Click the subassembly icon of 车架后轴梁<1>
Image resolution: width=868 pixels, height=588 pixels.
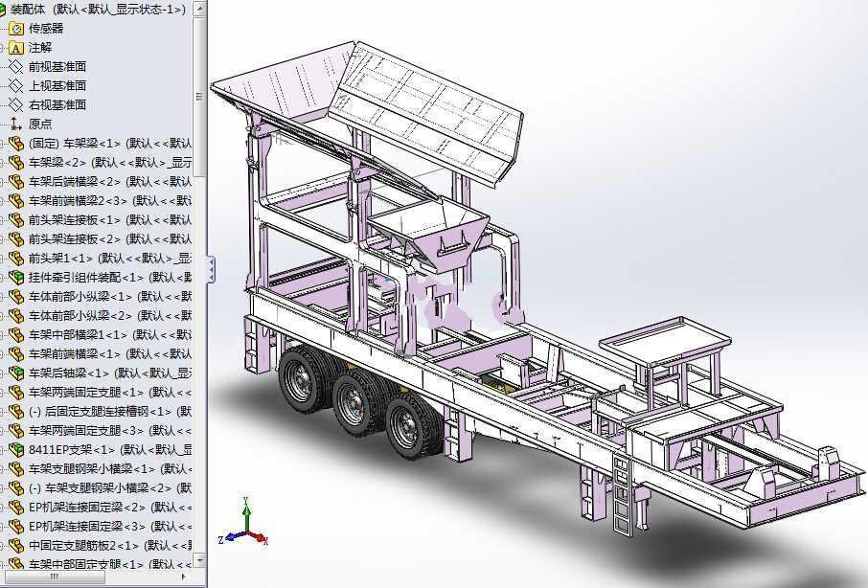click(x=16, y=373)
